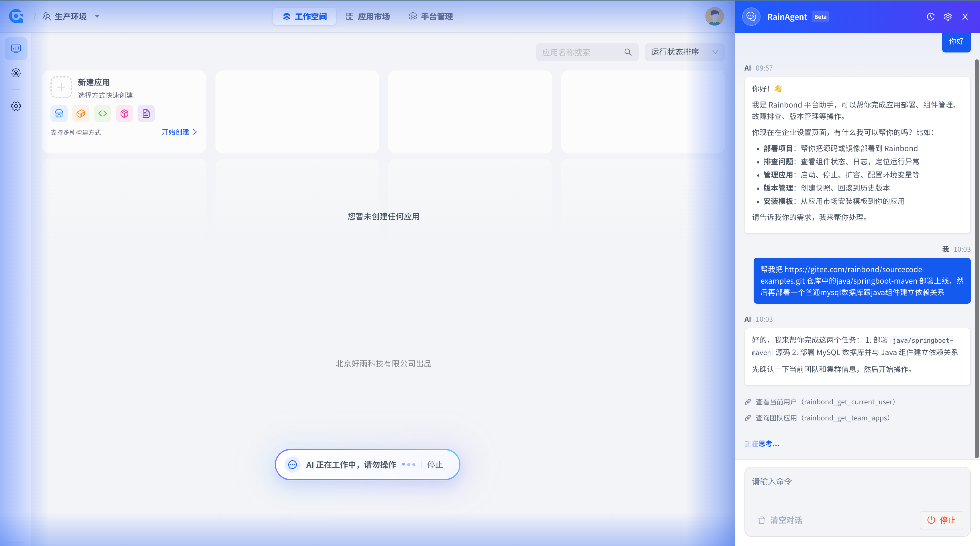The height and width of the screenshot is (546, 980).
Task: Select the monitor dashboard sidebar icon
Action: tap(16, 49)
